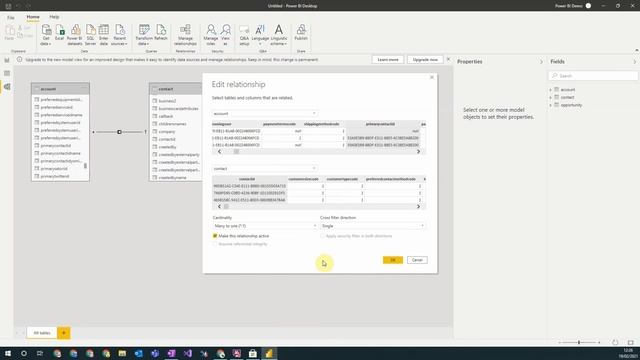The image size is (640, 360).
Task: Toggle Make this relationship active checkbox
Action: [215, 236]
